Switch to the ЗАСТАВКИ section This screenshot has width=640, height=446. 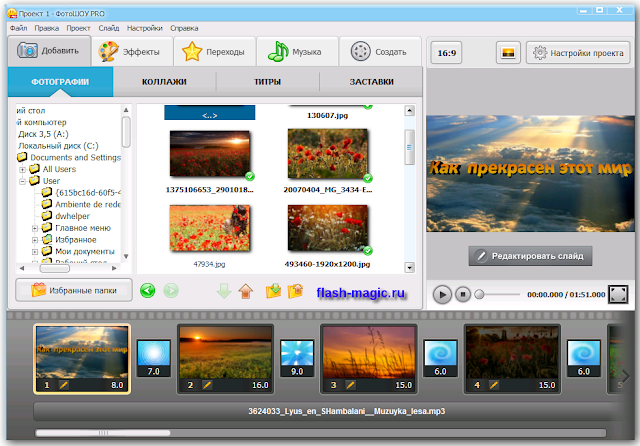pos(371,82)
